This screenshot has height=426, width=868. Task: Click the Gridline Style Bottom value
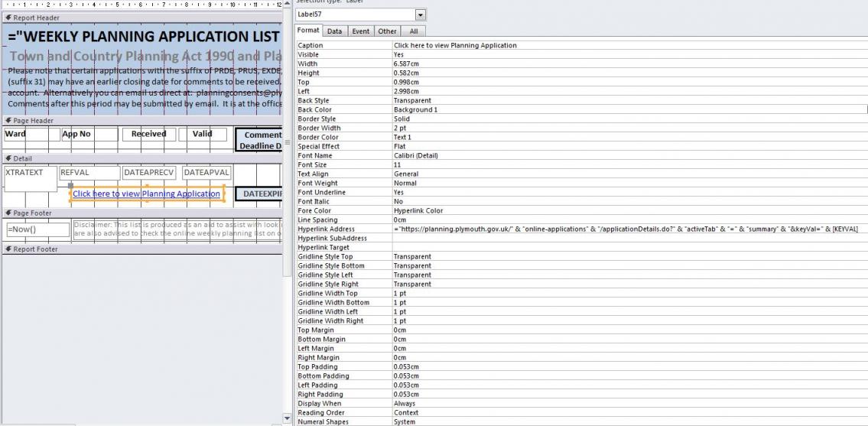629,266
